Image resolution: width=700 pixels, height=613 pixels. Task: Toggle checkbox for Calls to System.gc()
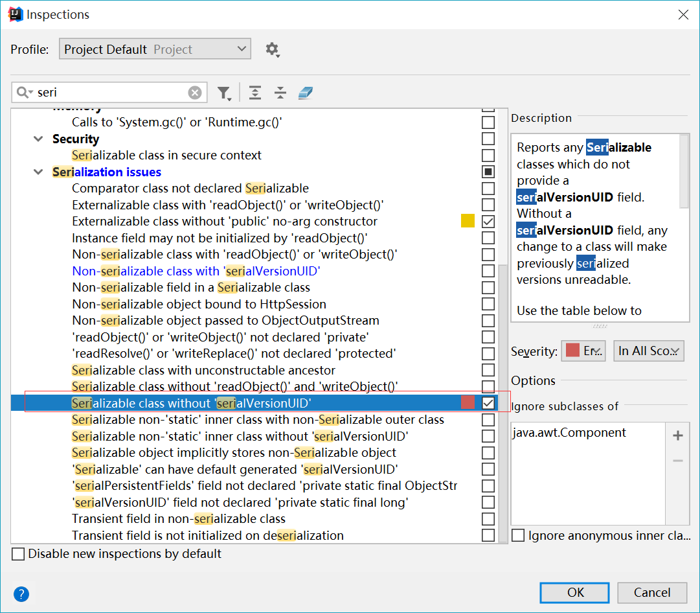click(x=488, y=122)
